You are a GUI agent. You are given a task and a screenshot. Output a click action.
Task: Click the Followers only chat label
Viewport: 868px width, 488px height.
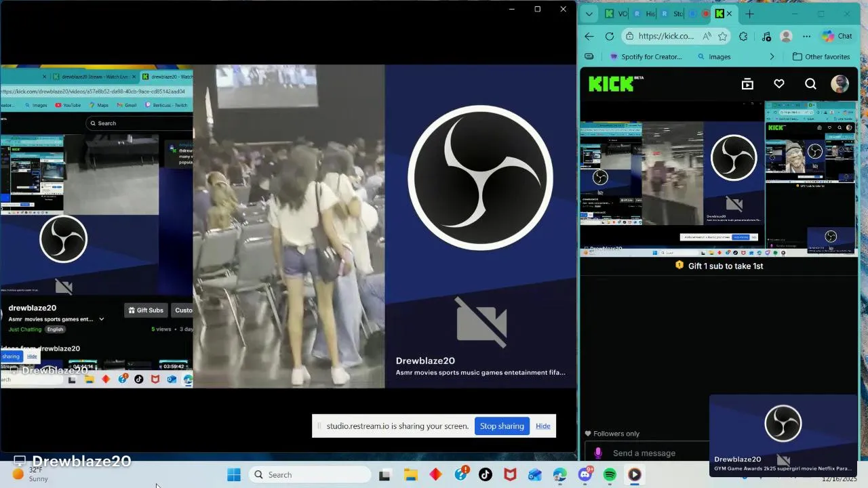click(x=612, y=434)
